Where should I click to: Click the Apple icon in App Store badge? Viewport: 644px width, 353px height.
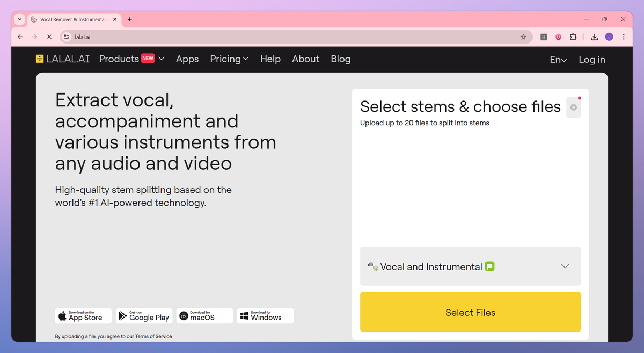point(62,316)
